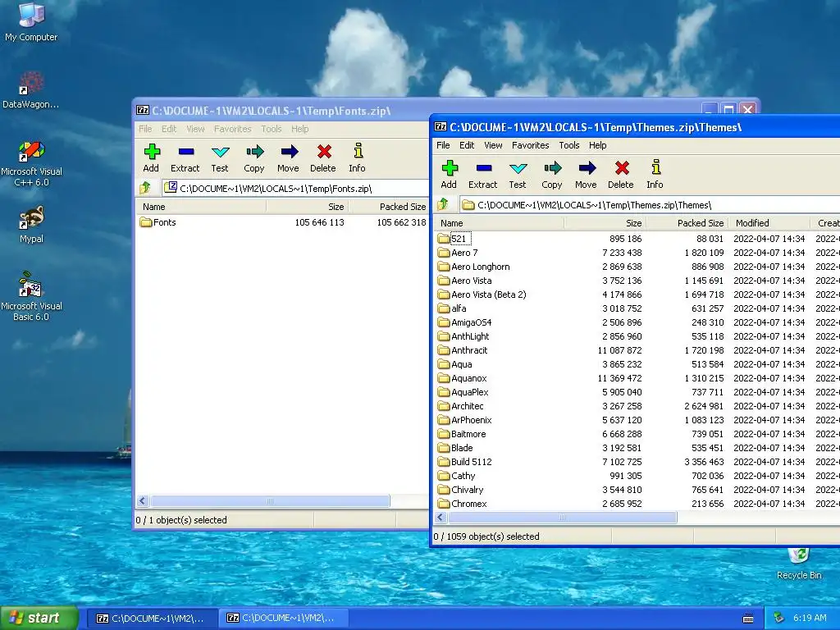840x630 pixels.
Task: Click Themes.zip address path field
Action: (650, 204)
